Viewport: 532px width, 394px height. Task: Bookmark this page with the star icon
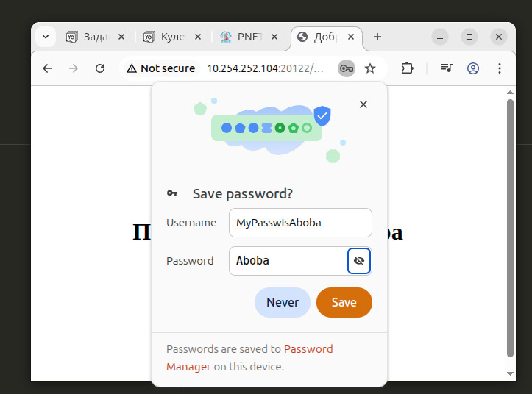(370, 68)
